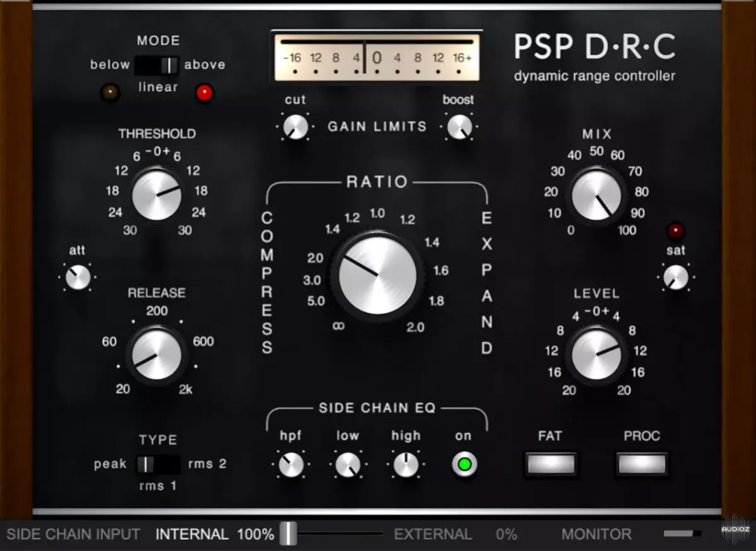
Task: Click the amber LED under below
Action: (110, 93)
